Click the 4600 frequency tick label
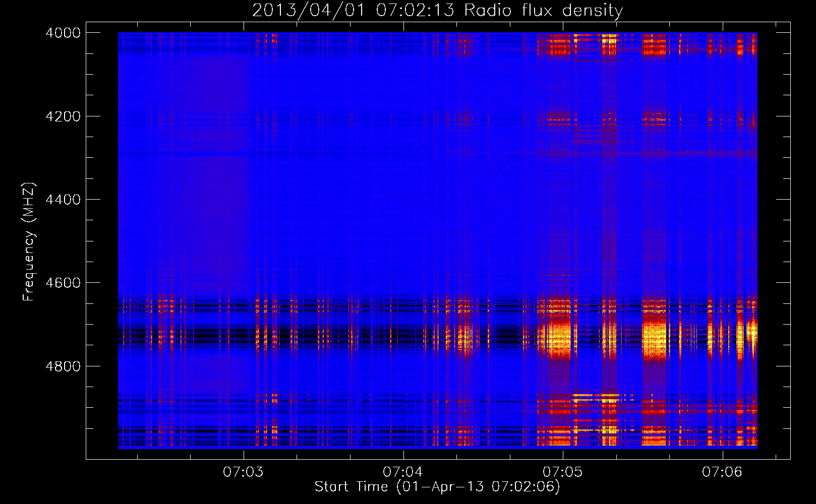The width and height of the screenshot is (816, 504). (63, 283)
